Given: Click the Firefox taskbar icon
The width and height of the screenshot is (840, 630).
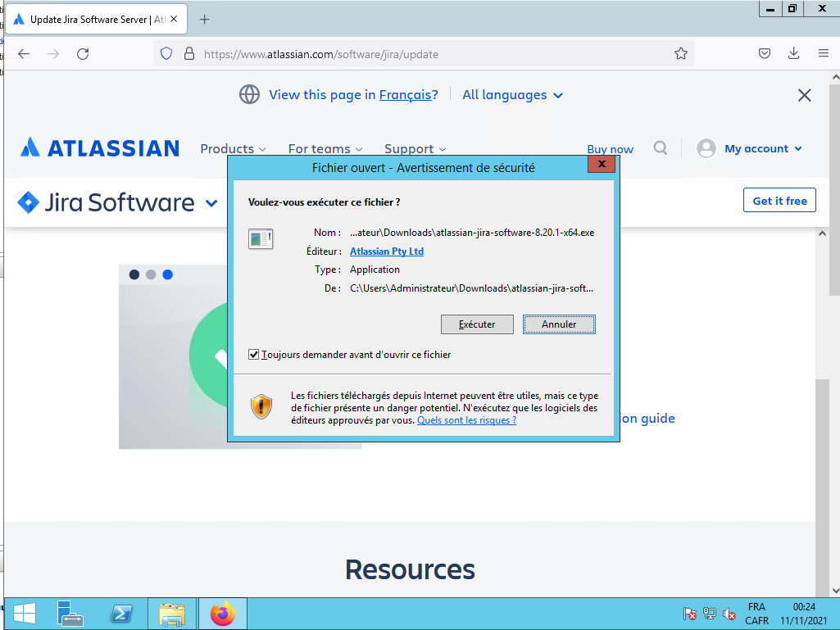Looking at the screenshot, I should pyautogui.click(x=223, y=614).
